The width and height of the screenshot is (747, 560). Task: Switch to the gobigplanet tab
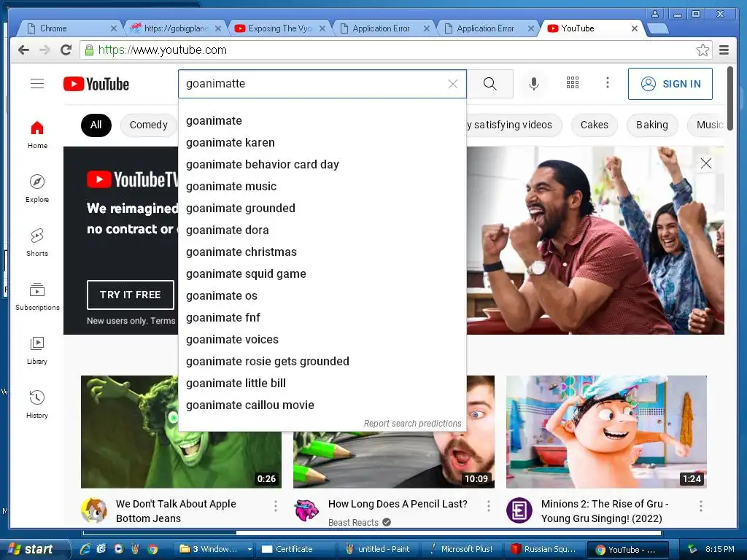point(174,28)
